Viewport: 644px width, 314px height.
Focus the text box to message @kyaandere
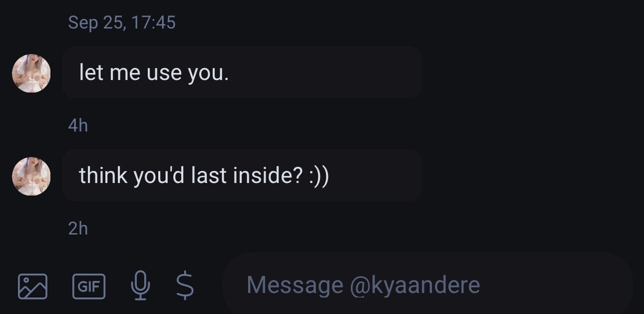tap(427, 285)
